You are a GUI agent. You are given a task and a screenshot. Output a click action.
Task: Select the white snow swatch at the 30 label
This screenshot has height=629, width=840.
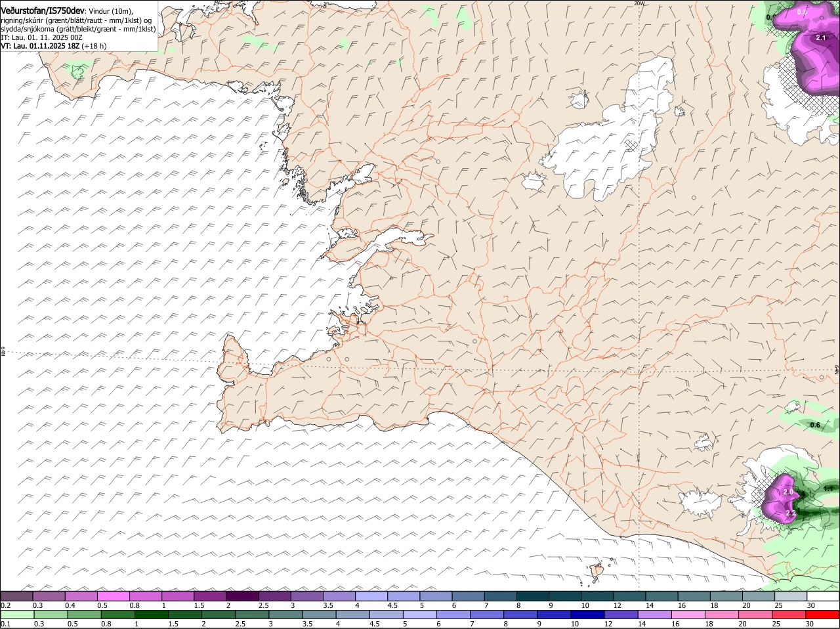[x=824, y=596]
